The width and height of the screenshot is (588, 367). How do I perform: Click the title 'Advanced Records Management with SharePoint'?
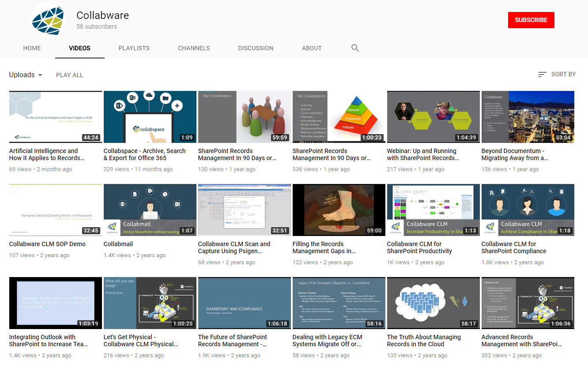tap(522, 341)
